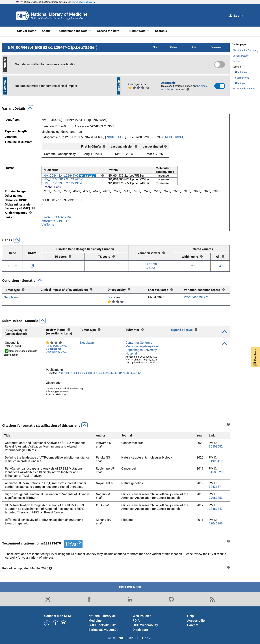Toggle the Germline classification switch

point(220,64)
